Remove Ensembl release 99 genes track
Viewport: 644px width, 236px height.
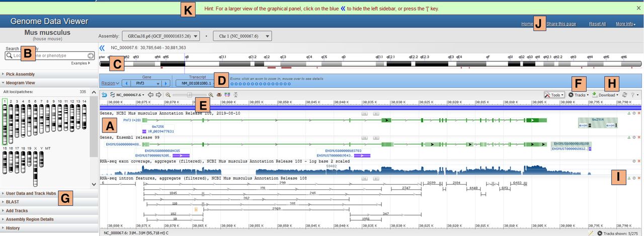point(639,137)
